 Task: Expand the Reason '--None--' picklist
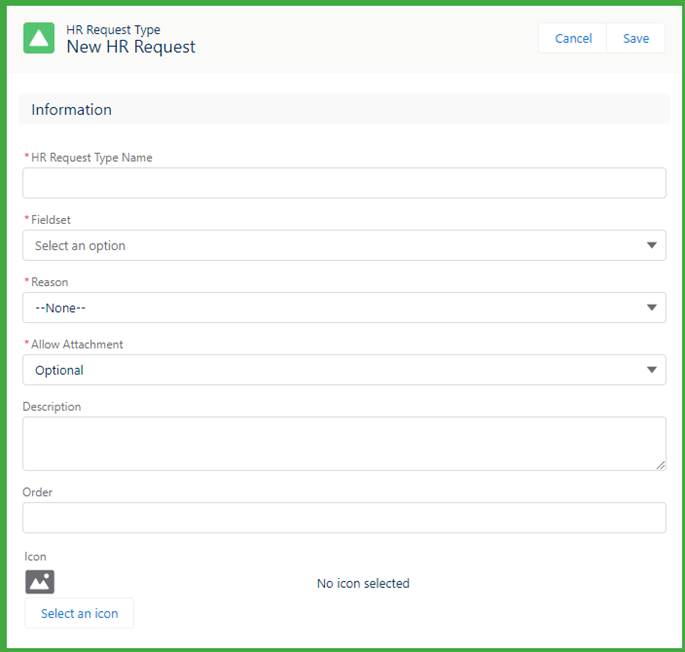(x=330, y=308)
